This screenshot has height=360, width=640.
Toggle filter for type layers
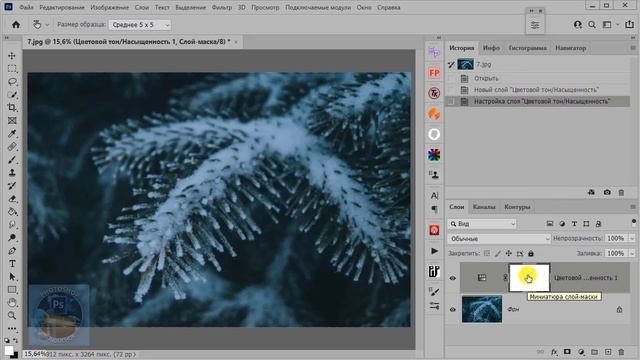point(574,224)
